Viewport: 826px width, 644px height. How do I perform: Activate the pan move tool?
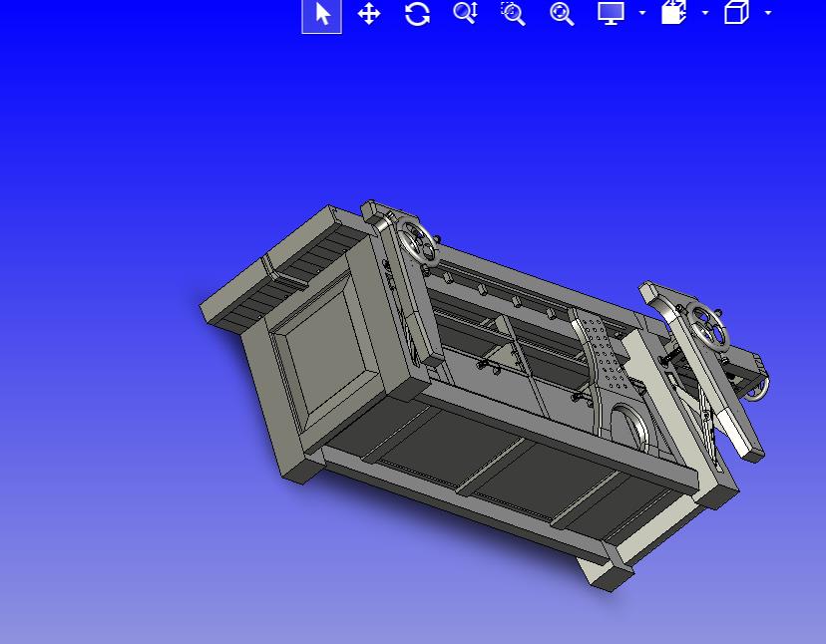point(369,14)
